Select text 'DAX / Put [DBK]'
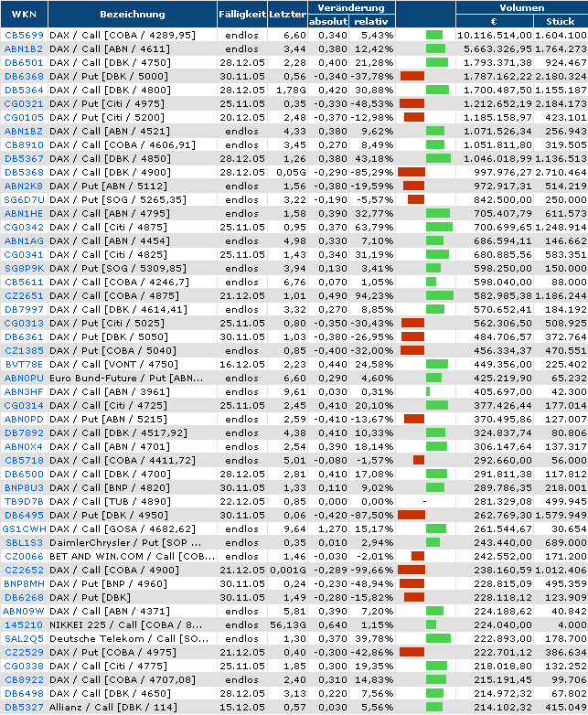The width and height of the screenshot is (588, 715). (90, 597)
